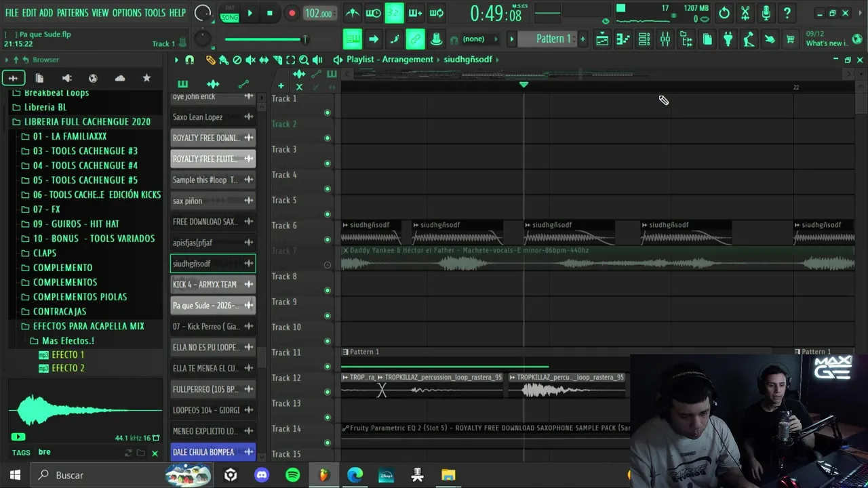Screen dimensions: 868x488
Task: Open the Browser favorites star tab
Action: click(146, 78)
